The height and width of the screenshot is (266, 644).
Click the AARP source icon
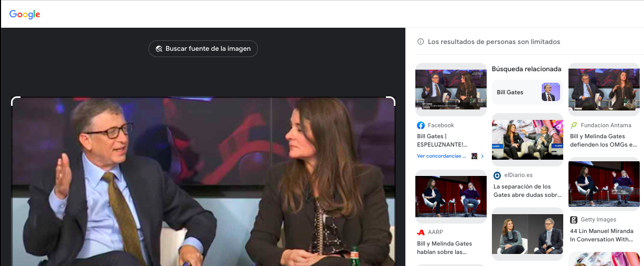[x=421, y=232]
